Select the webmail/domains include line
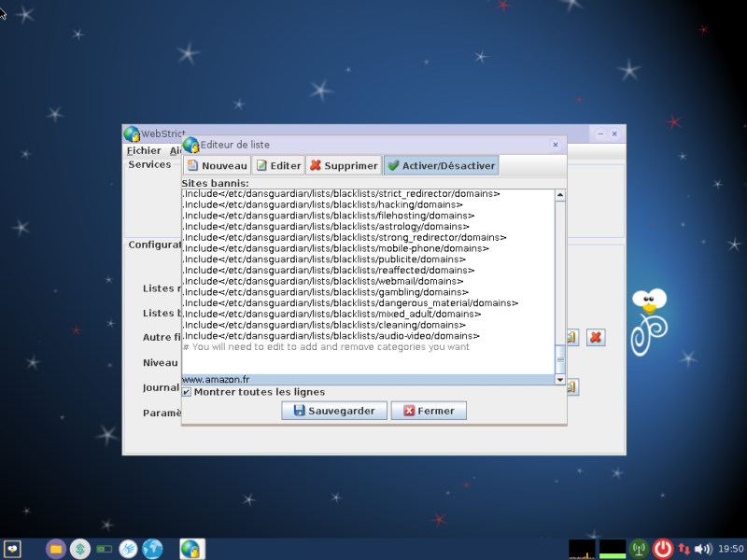747x560 pixels. pyautogui.click(x=368, y=282)
